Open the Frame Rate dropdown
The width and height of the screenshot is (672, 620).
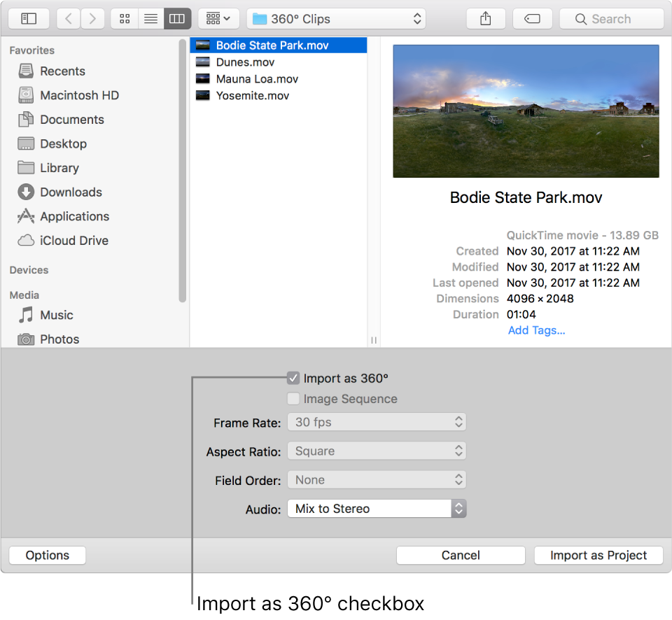tap(377, 422)
